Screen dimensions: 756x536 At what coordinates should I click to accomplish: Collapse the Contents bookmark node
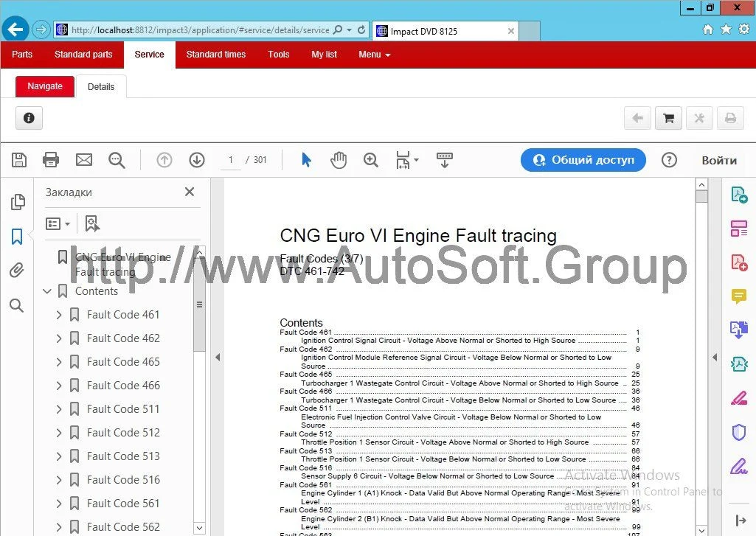47,291
